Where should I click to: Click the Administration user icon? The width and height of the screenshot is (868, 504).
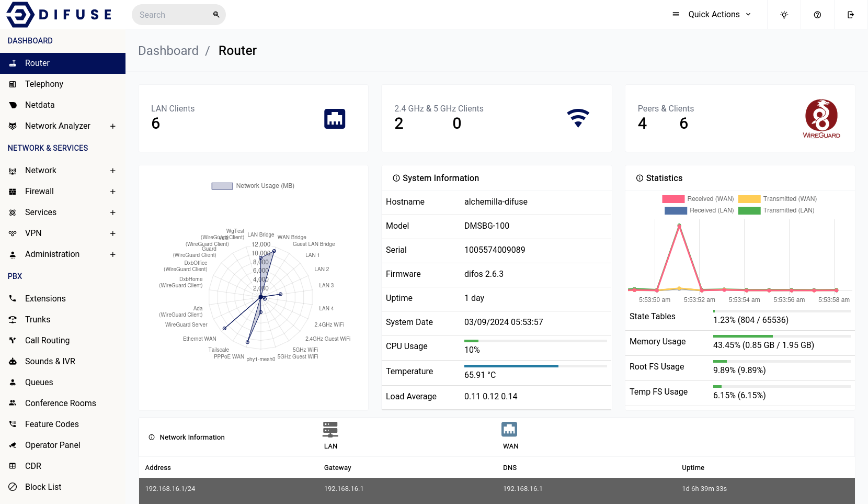(x=13, y=254)
